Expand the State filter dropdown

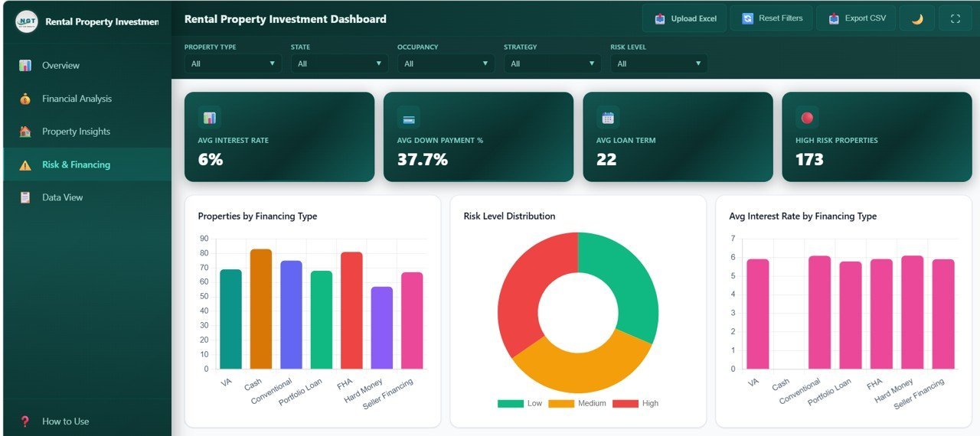click(339, 63)
